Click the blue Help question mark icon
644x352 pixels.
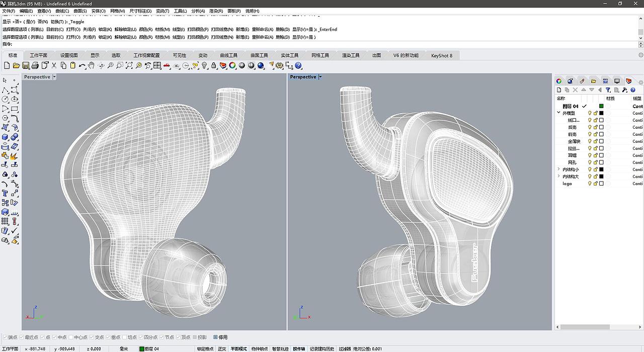pos(298,65)
